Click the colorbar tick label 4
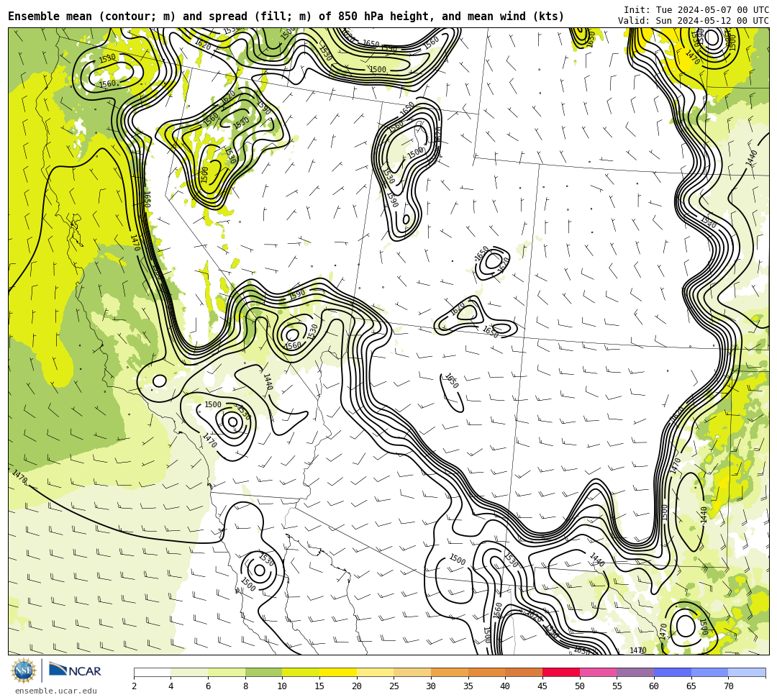777x700 pixels. 171,686
